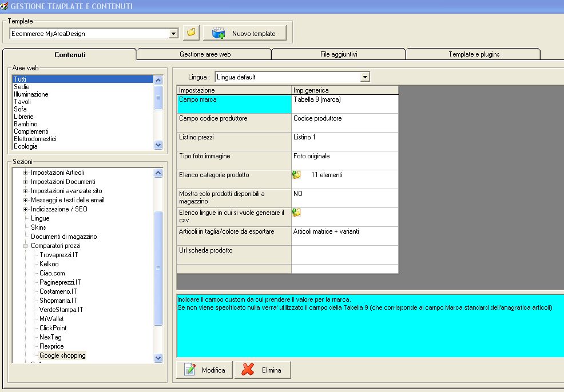Select Elettrodomestici in the Aree web list
This screenshot has height=392, width=564.
click(83, 139)
